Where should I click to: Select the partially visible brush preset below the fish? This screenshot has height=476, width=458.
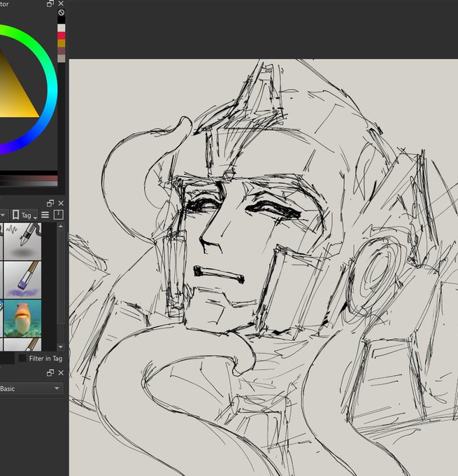(22, 344)
